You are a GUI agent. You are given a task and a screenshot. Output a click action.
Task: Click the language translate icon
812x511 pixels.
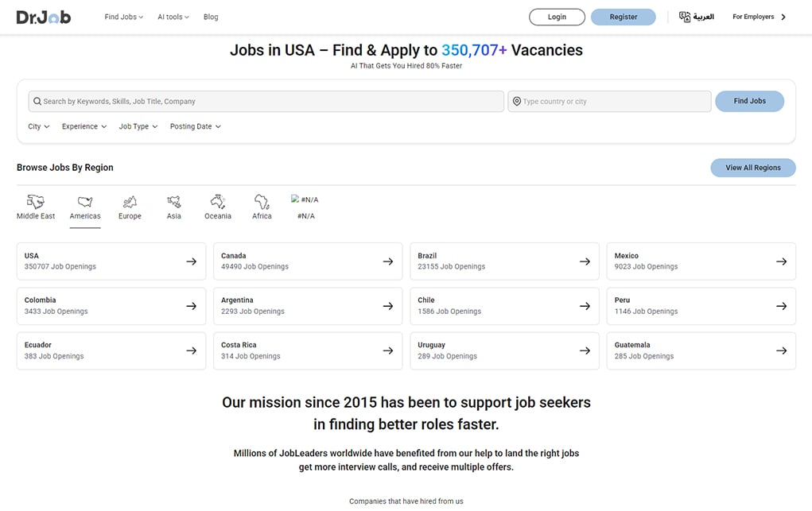[685, 17]
